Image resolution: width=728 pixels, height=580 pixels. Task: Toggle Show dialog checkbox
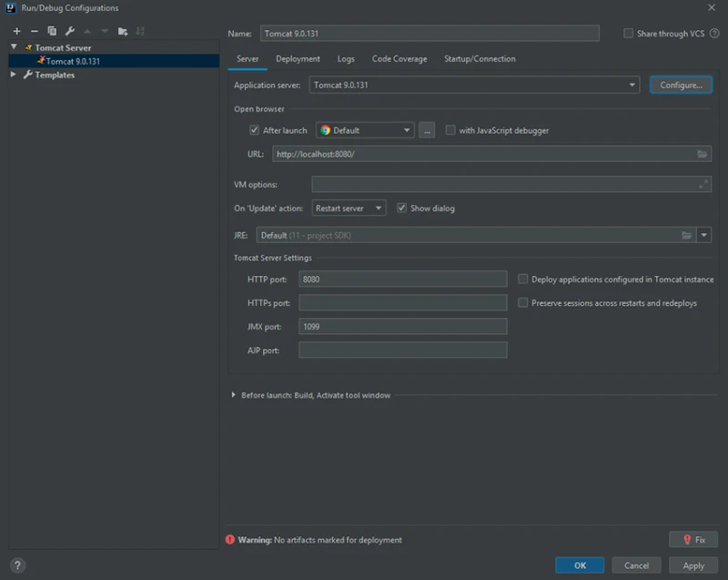[401, 208]
